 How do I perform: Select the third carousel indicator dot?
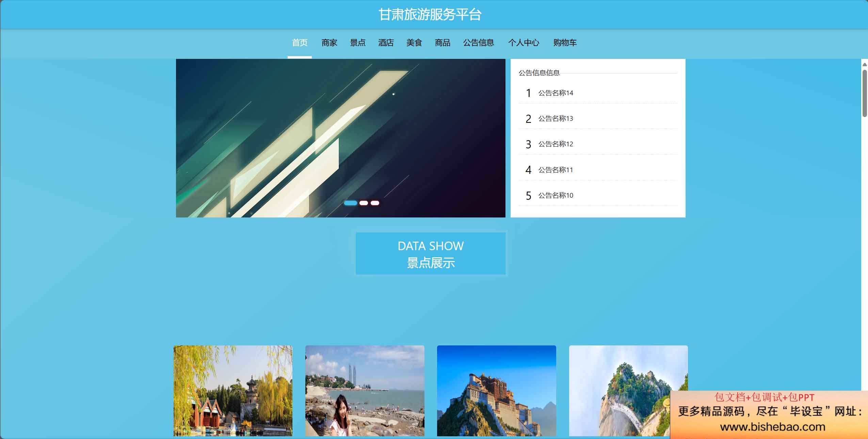click(375, 203)
